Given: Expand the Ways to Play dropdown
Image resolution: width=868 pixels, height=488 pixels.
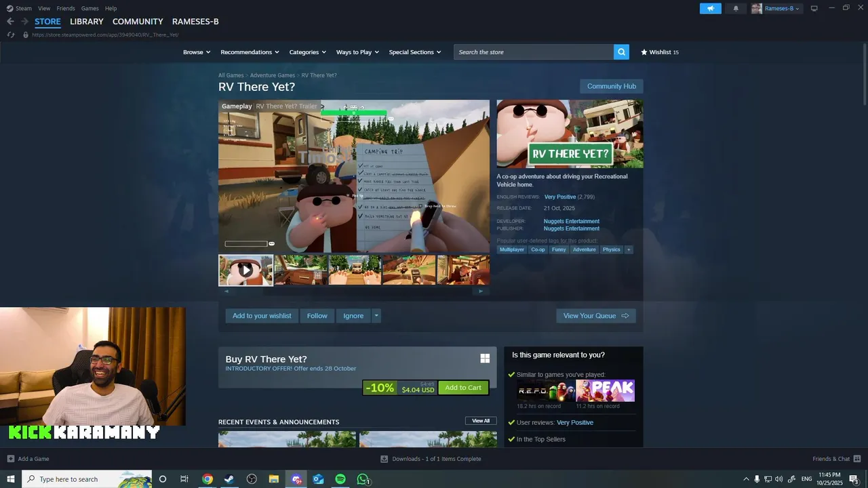Looking at the screenshot, I should click(357, 52).
